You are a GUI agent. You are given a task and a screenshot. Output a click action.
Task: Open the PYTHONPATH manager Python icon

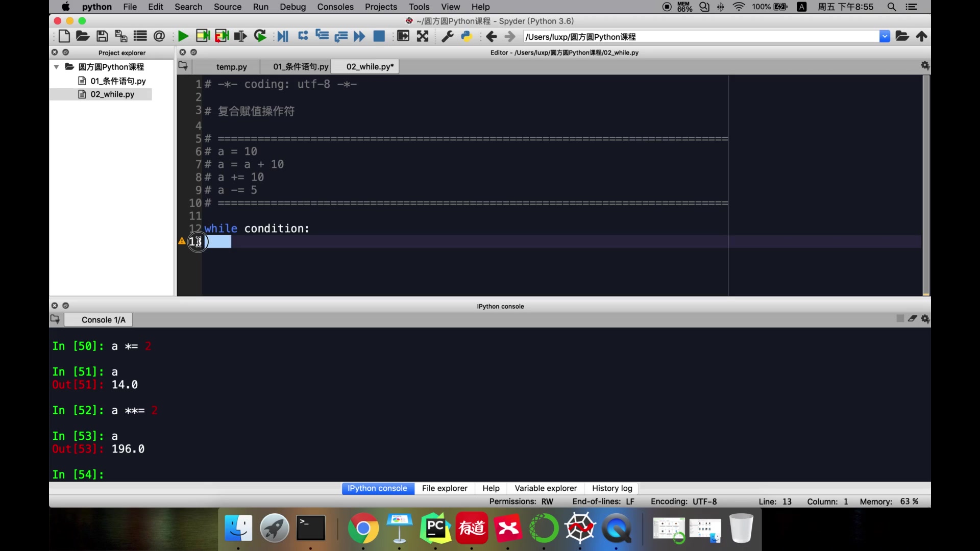click(x=467, y=36)
